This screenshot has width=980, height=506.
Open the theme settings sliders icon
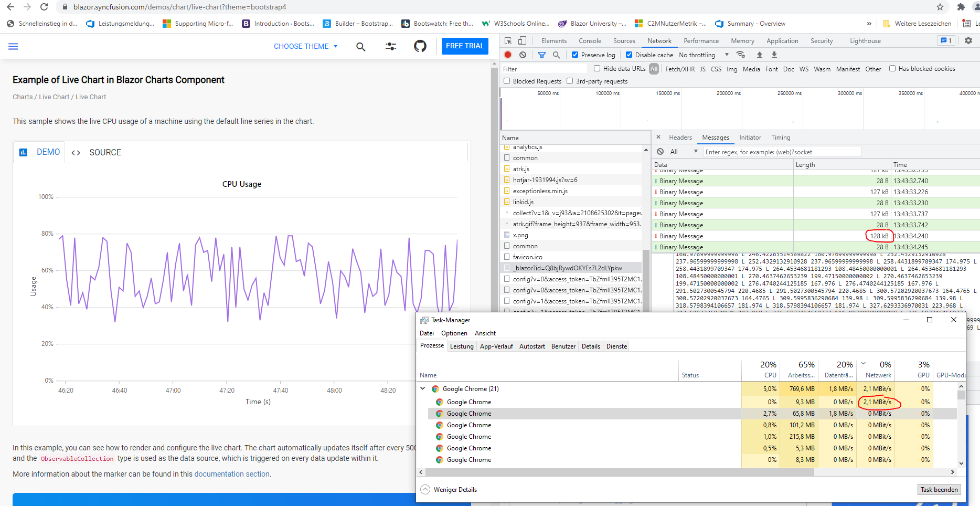(x=391, y=46)
